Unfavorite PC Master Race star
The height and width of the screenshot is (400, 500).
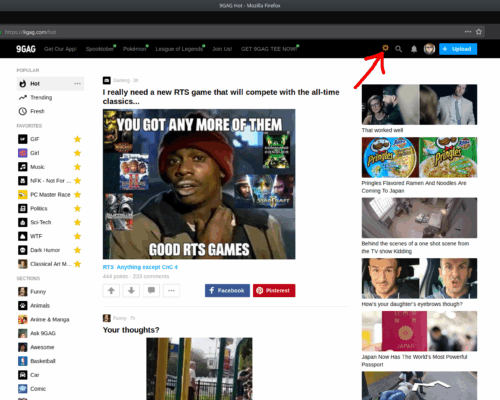tap(77, 195)
